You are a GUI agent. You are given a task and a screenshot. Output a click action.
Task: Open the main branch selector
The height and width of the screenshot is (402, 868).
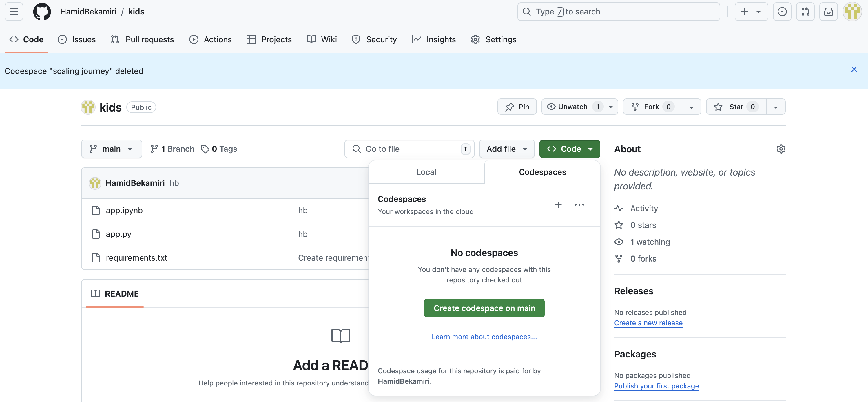pos(111,149)
